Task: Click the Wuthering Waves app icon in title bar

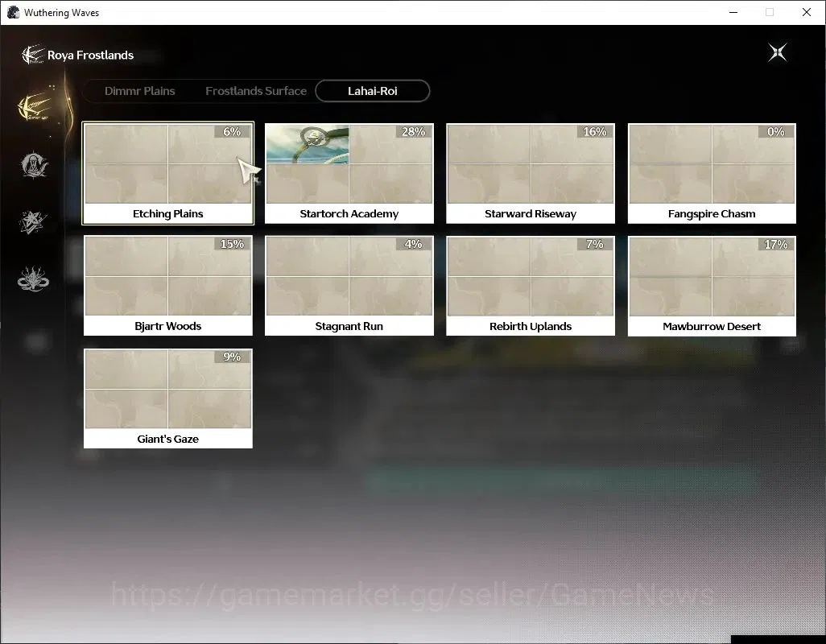Action: [13, 12]
